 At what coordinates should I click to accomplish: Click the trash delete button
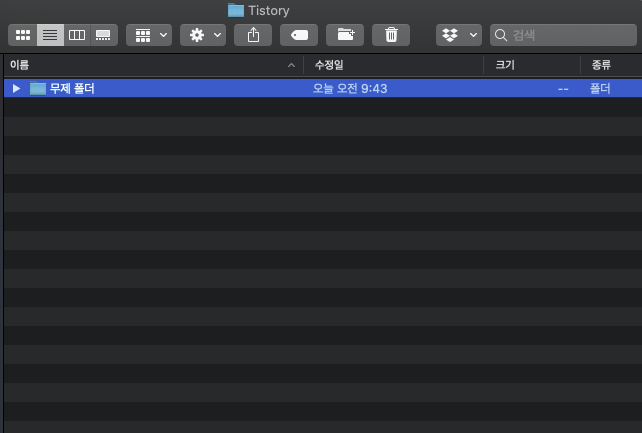click(x=391, y=35)
